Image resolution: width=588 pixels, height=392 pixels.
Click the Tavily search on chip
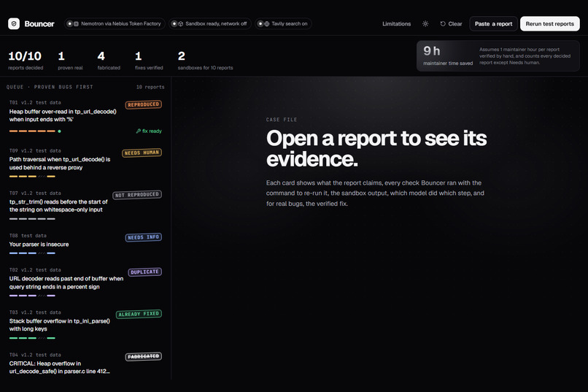coord(283,23)
